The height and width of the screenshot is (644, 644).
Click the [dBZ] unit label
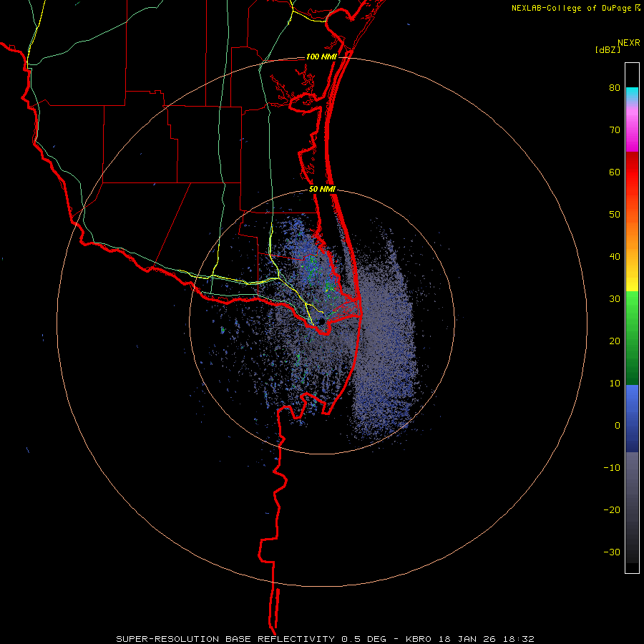coord(608,49)
